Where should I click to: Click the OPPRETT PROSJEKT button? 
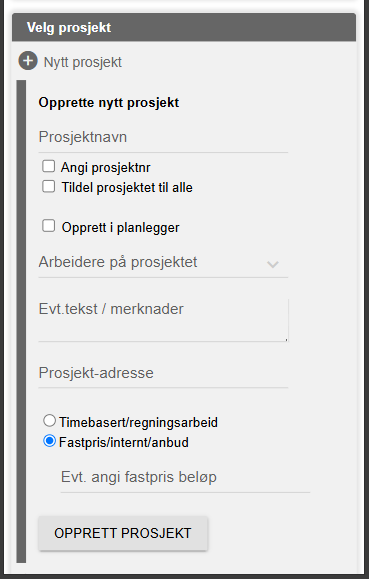tap(123, 533)
